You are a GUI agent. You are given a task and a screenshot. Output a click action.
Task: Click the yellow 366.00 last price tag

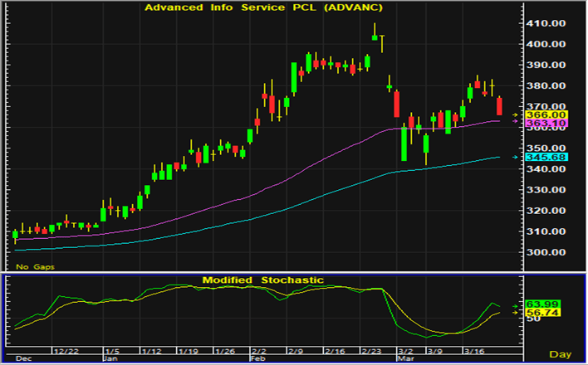(551, 114)
